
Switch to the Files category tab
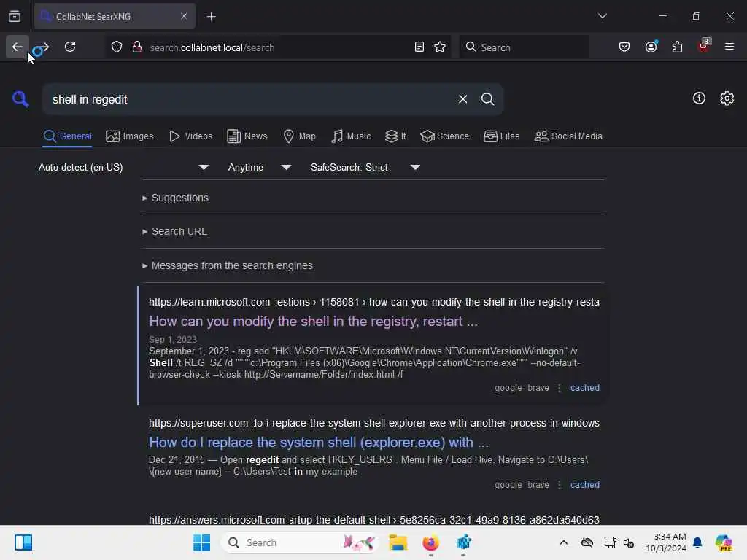click(501, 136)
